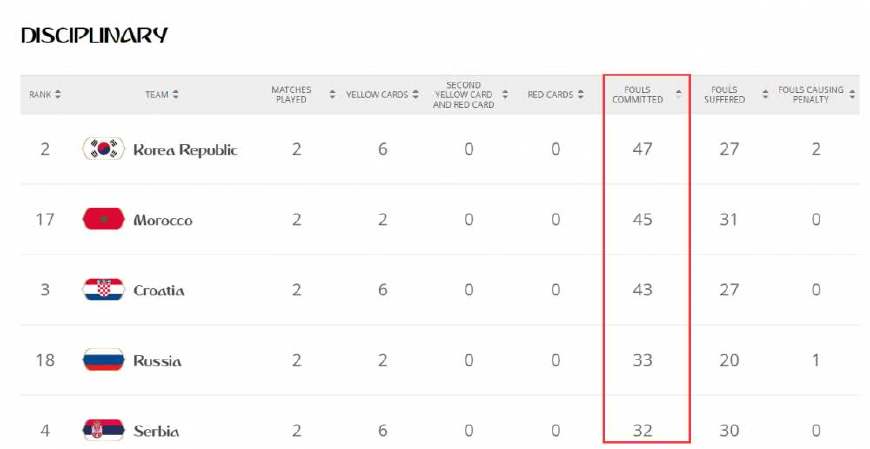This screenshot has width=870, height=449.
Task: Click the Fouls Suffered column header
Action: [724, 95]
